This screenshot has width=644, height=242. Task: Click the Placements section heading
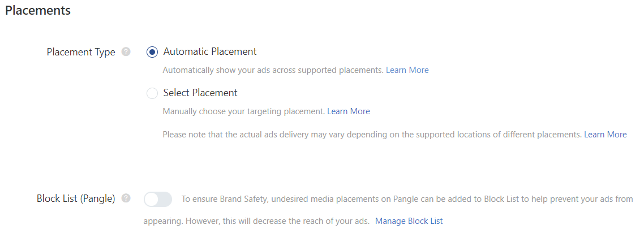click(38, 10)
